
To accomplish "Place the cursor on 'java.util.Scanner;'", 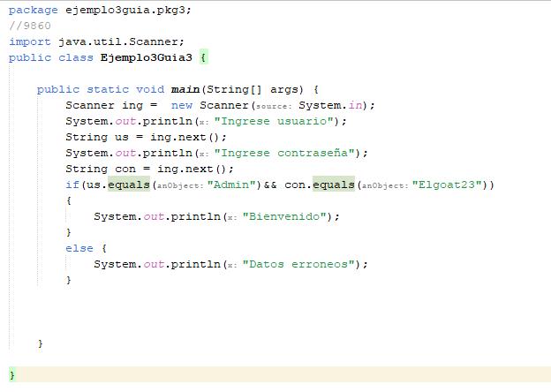I will tap(121, 41).
